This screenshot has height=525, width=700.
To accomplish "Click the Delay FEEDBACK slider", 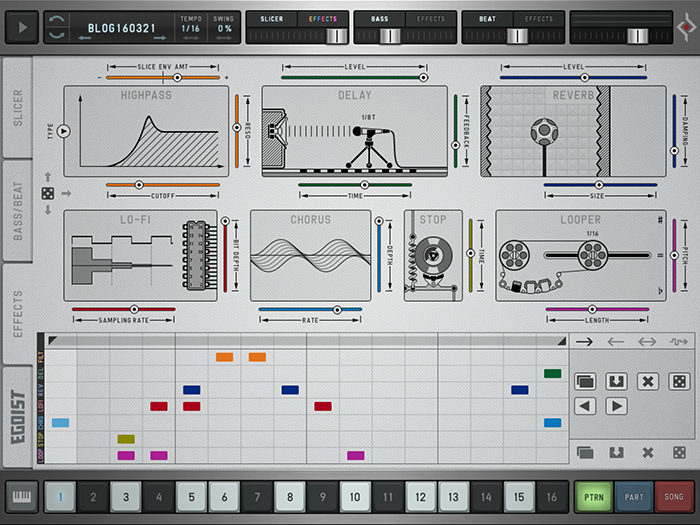I will (x=455, y=131).
